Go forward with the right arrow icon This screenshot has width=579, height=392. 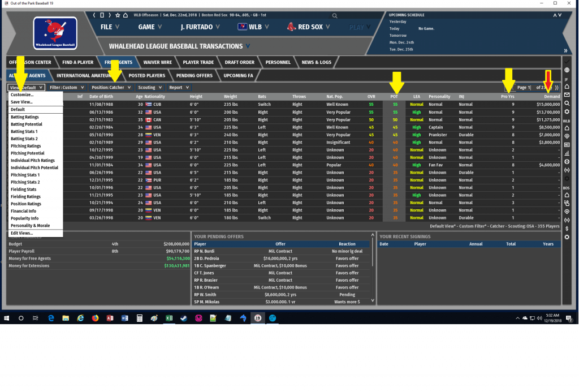point(109,15)
